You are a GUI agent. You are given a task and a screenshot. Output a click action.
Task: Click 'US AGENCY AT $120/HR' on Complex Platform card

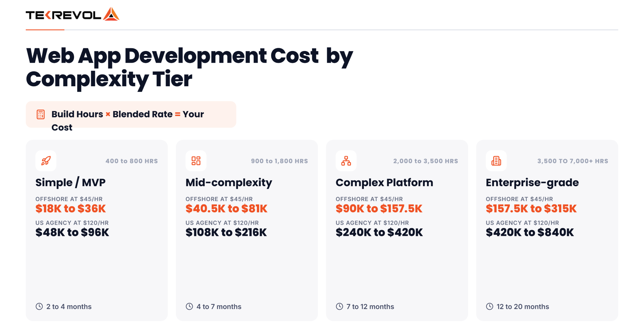click(372, 223)
